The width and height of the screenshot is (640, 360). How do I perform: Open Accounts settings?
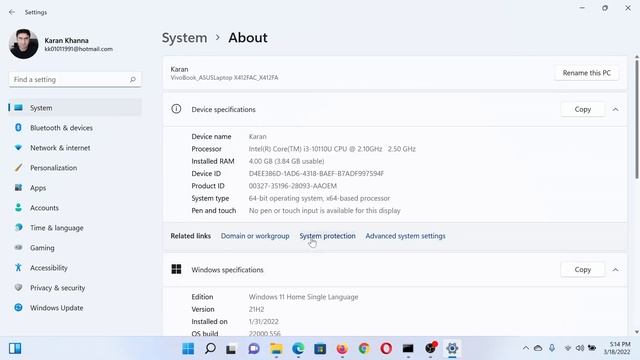[x=75, y=208]
